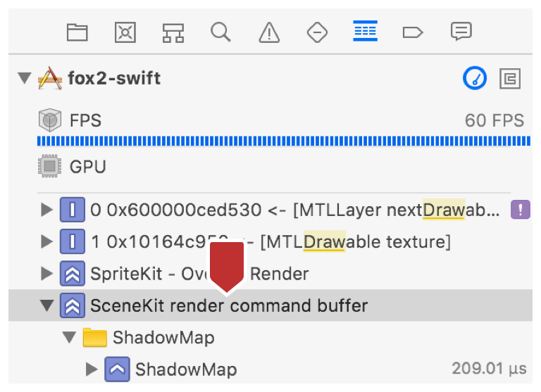
Task: Open the Report navigator speech bubble
Action: (461, 32)
